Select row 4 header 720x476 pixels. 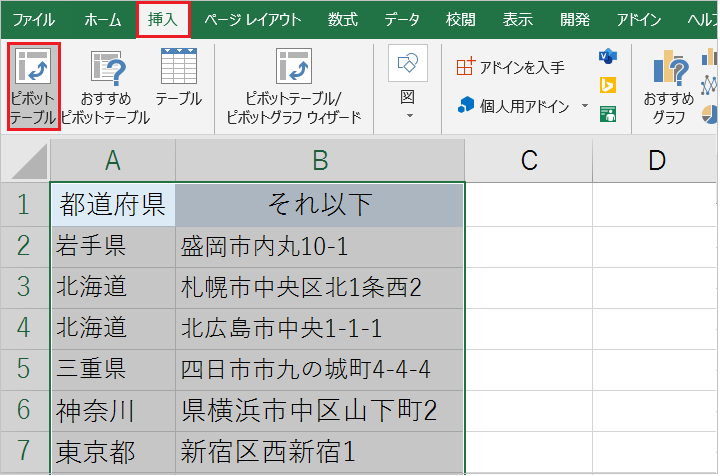pyautogui.click(x=25, y=329)
